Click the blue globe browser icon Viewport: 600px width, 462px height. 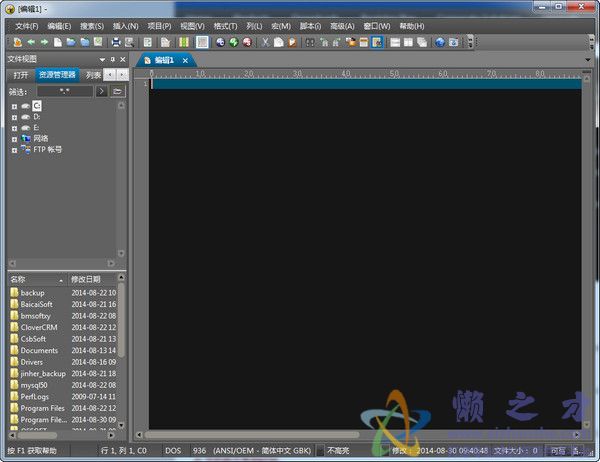440,42
